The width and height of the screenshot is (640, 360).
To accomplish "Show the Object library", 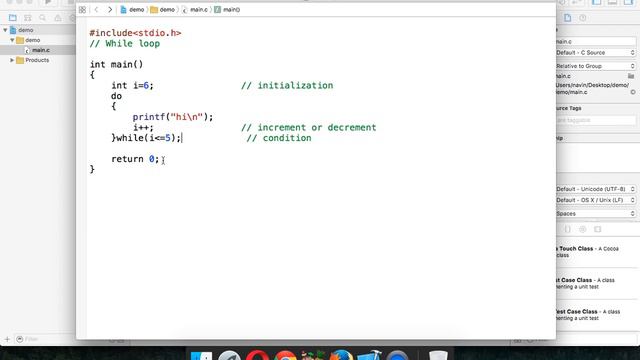I will 583,229.
